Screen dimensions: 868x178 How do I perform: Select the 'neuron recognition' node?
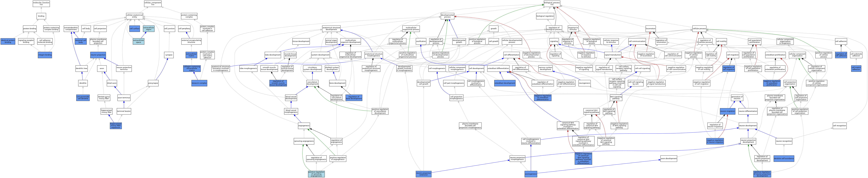(x=784, y=141)
